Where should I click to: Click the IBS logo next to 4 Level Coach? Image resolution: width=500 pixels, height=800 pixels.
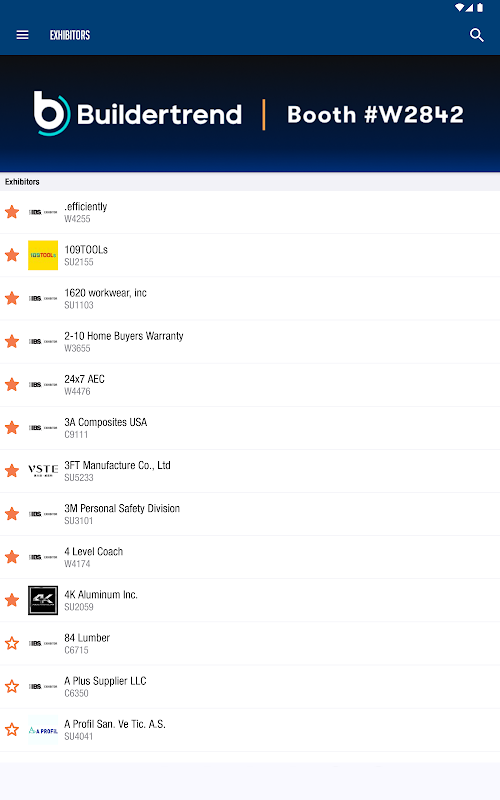click(x=43, y=557)
